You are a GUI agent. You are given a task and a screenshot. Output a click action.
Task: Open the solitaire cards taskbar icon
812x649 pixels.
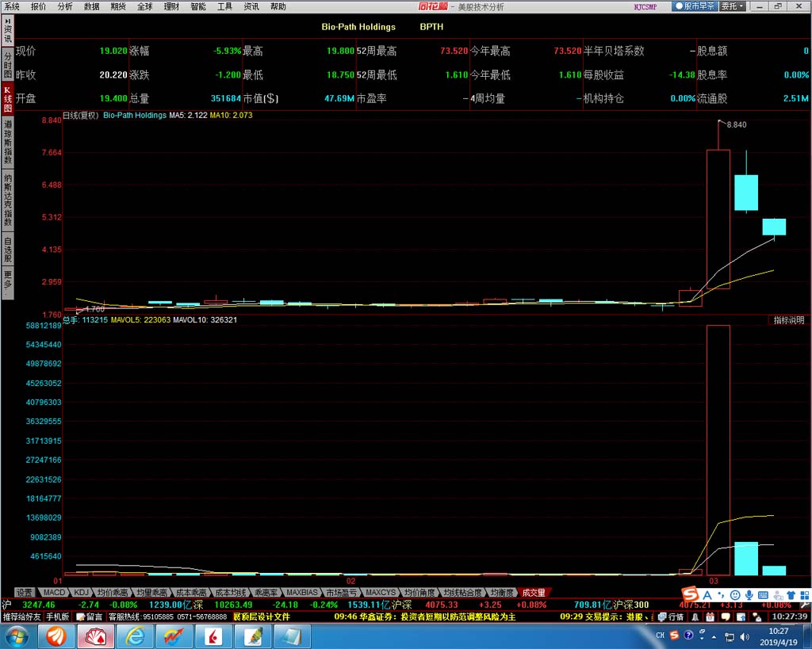(96, 636)
